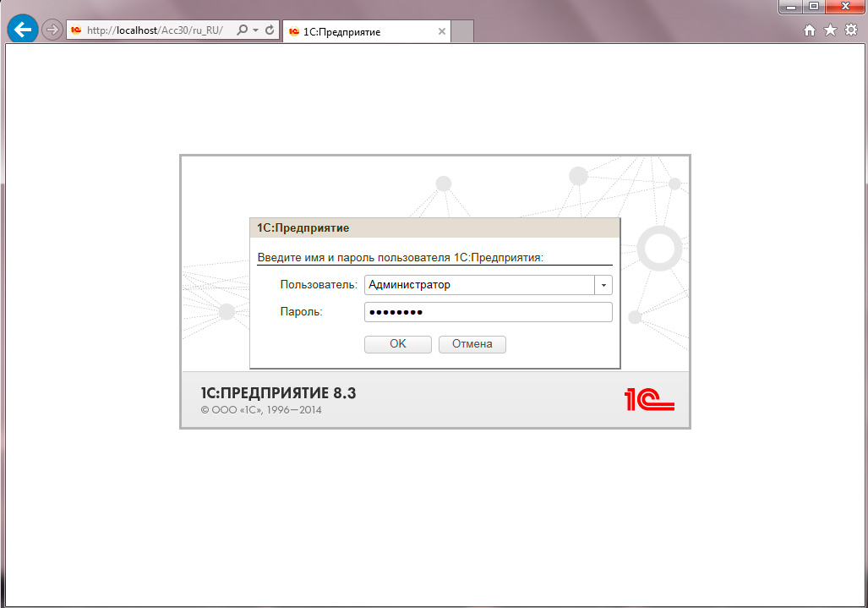Focus the Пароль password field
The image size is (868, 608).
click(488, 313)
